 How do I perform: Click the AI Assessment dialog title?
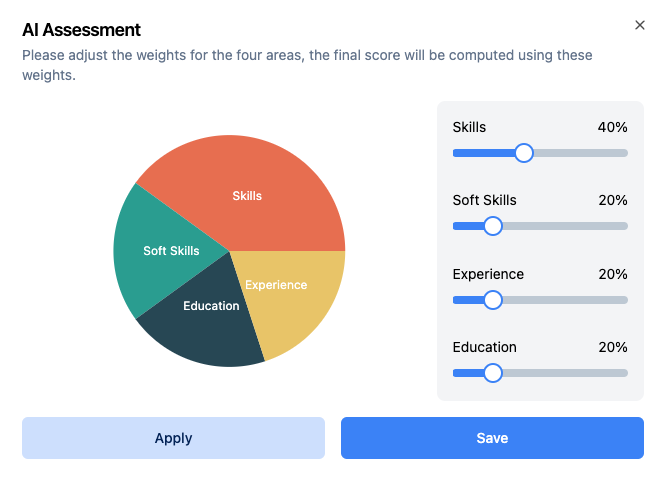point(81,30)
